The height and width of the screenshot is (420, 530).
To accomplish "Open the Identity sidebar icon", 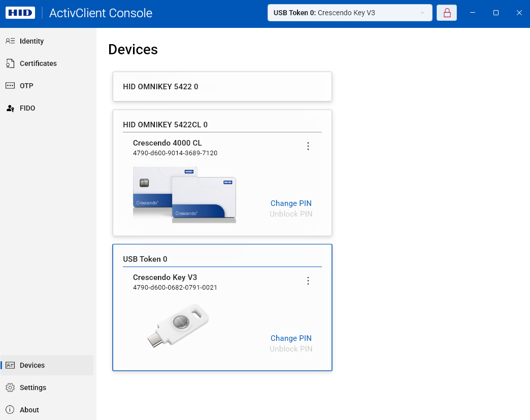I will (x=10, y=41).
